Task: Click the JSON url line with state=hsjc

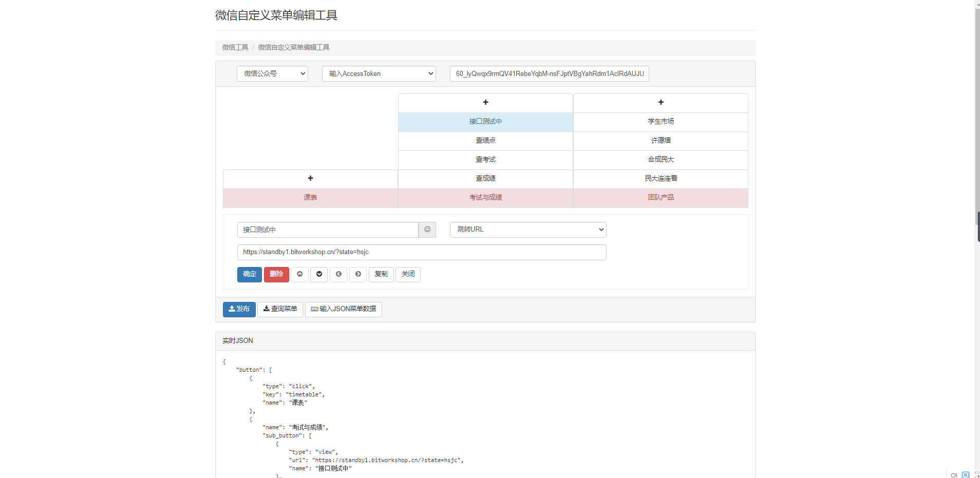Action: tap(376, 460)
